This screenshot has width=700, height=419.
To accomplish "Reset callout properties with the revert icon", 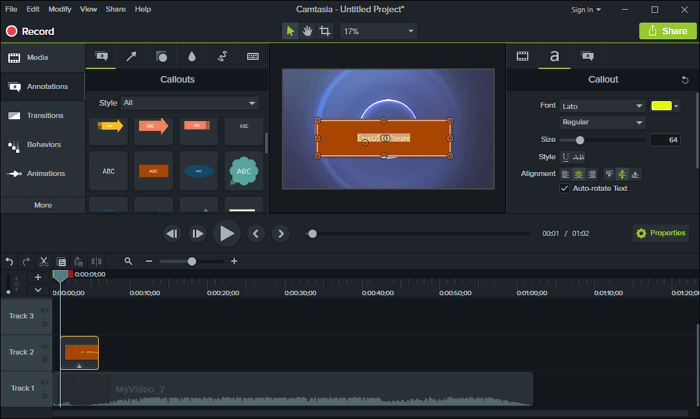I will [x=685, y=80].
